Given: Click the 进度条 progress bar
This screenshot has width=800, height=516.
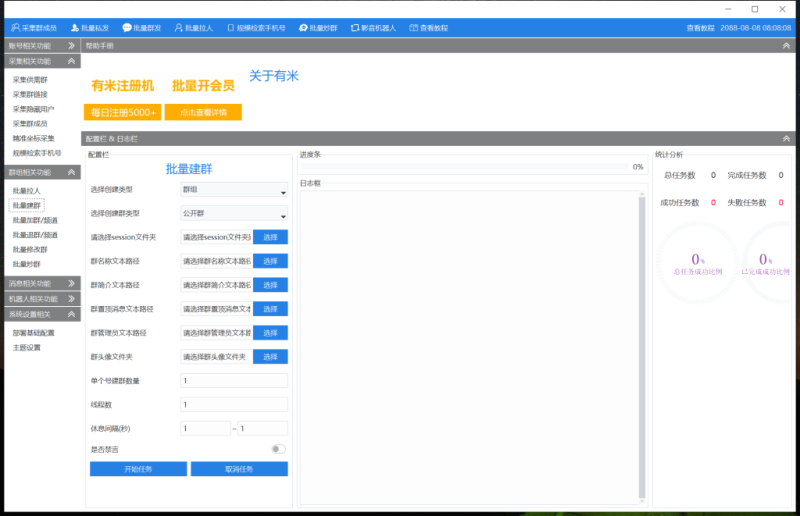Looking at the screenshot, I should click(464, 166).
